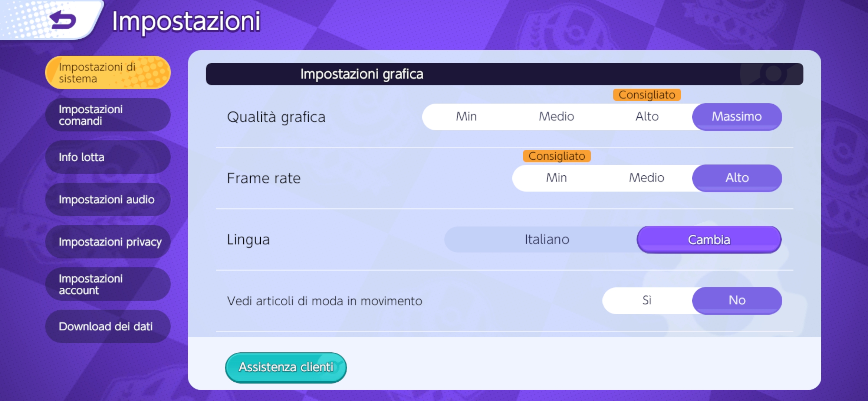This screenshot has width=868, height=401.
Task: Set graphics quality to Medio
Action: (x=556, y=116)
